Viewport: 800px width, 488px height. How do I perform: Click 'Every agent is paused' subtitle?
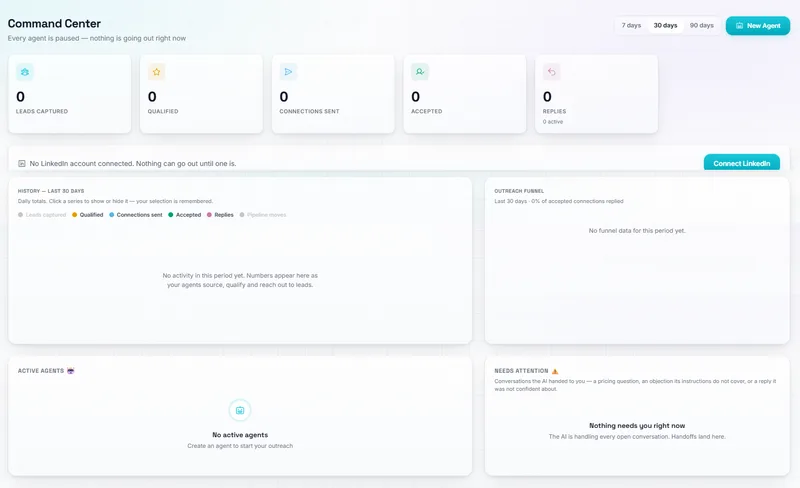[97, 38]
